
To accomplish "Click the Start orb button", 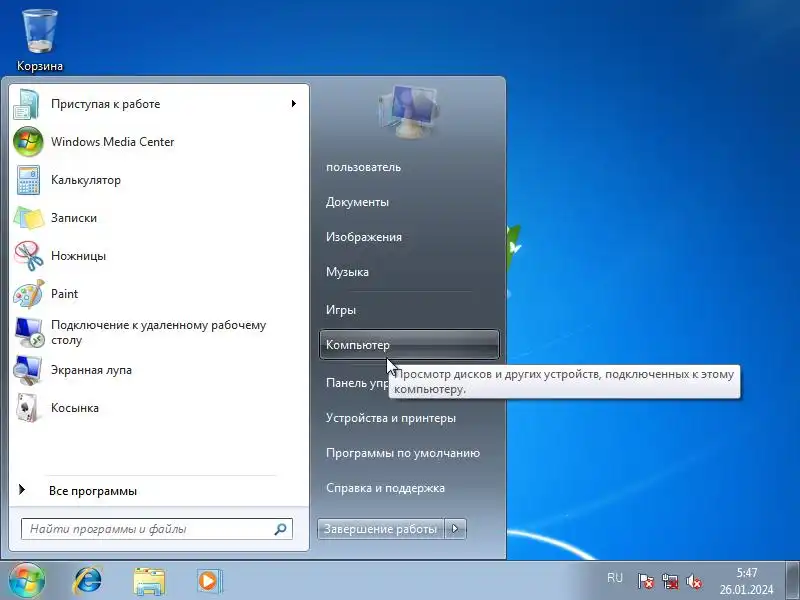I will pos(27,581).
